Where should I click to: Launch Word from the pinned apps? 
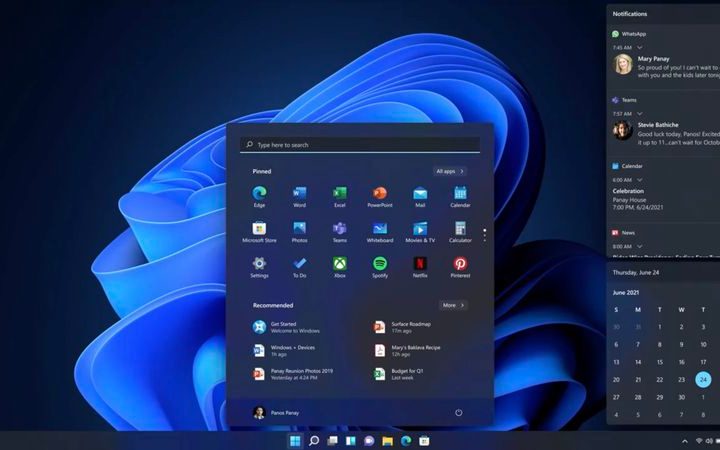299,197
